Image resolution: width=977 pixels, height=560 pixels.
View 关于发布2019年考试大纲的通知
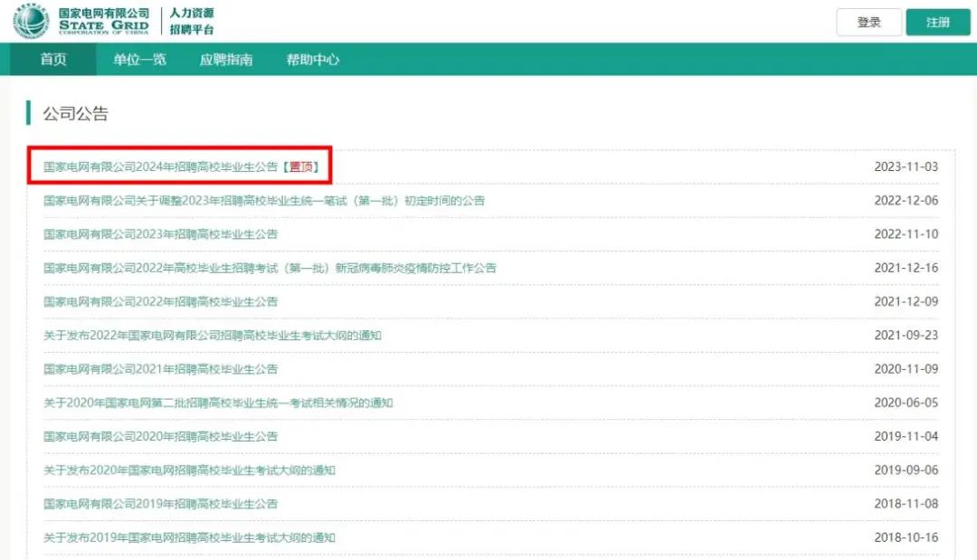click(x=189, y=537)
